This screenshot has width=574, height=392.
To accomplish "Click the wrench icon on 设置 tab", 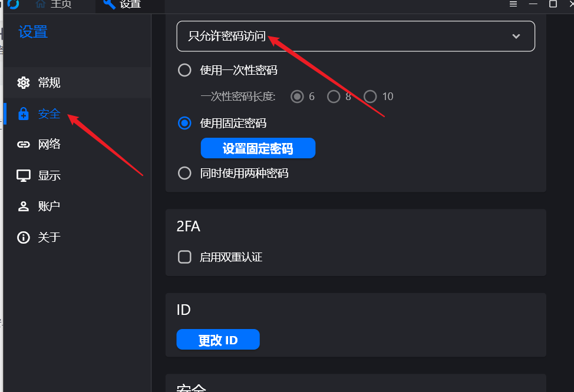I will point(108,4).
